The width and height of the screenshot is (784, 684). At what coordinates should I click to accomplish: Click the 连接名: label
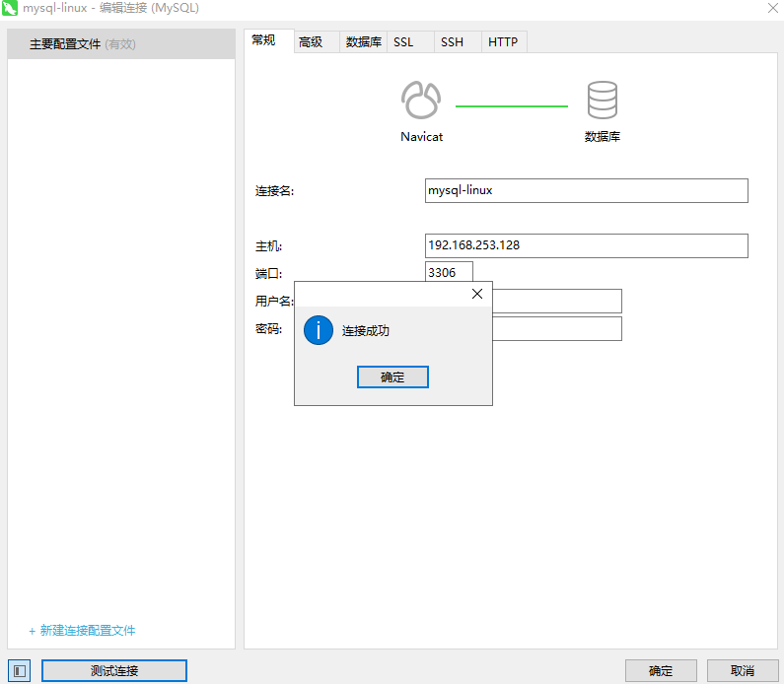(x=274, y=191)
